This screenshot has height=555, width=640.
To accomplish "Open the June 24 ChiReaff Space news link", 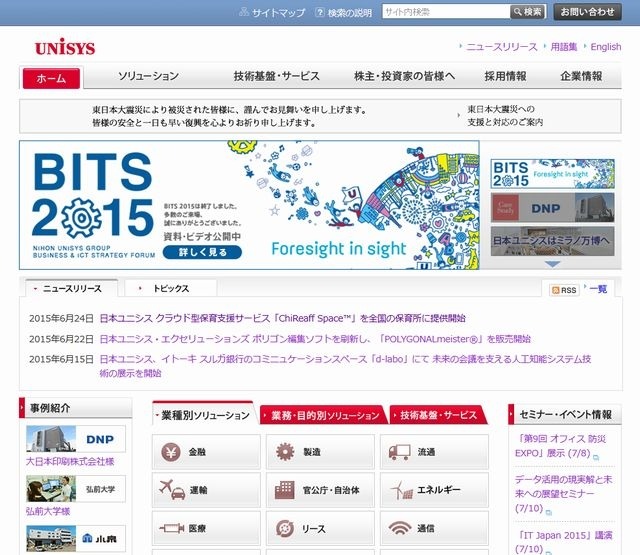I will [282, 318].
